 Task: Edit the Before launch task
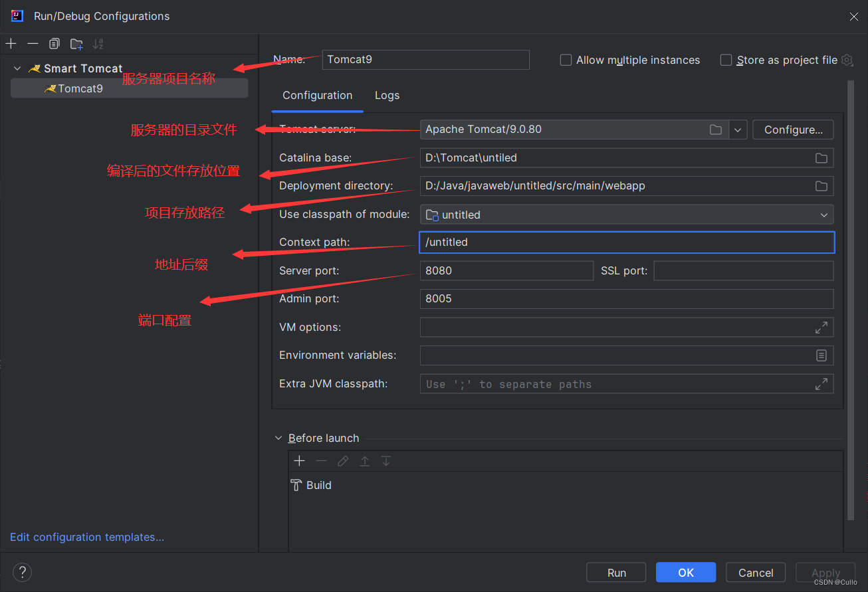pyautogui.click(x=343, y=461)
